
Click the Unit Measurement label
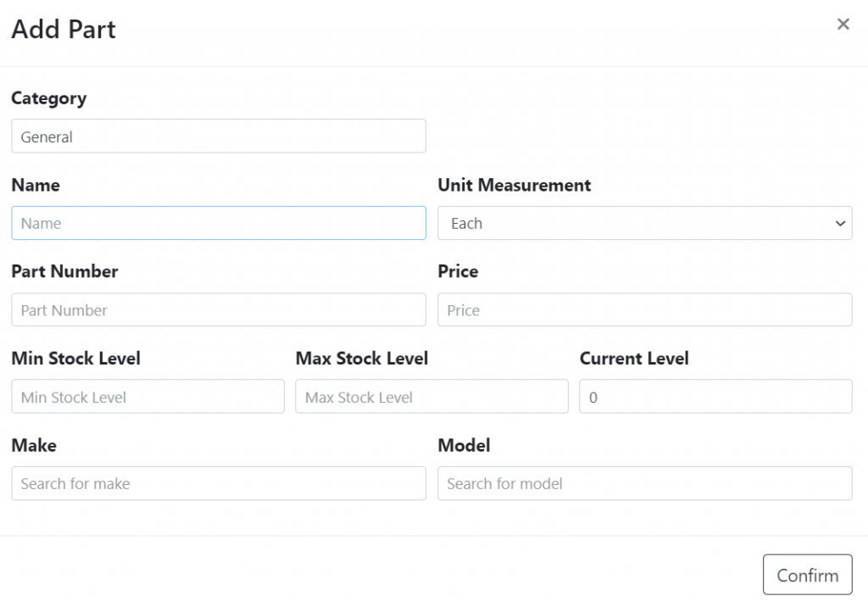point(515,185)
